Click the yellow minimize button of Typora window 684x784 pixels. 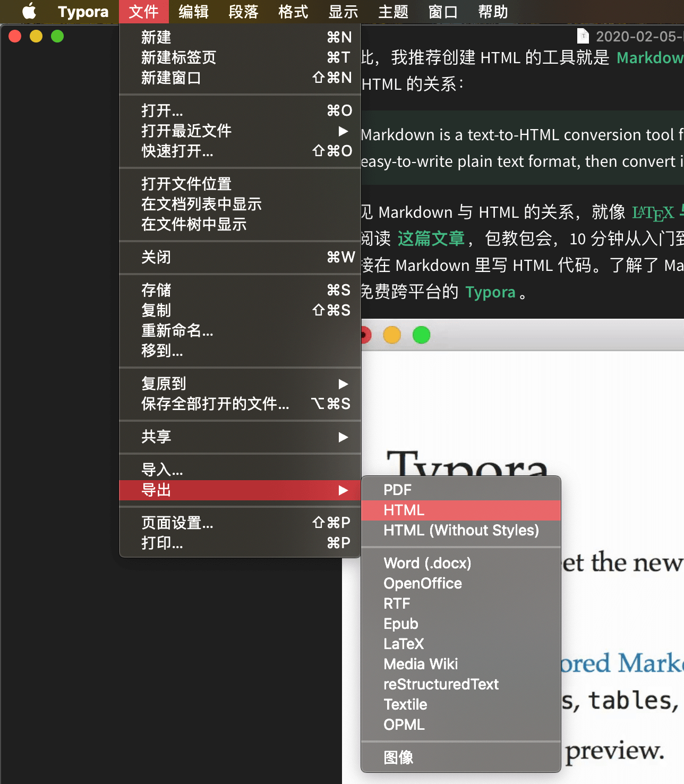click(36, 36)
